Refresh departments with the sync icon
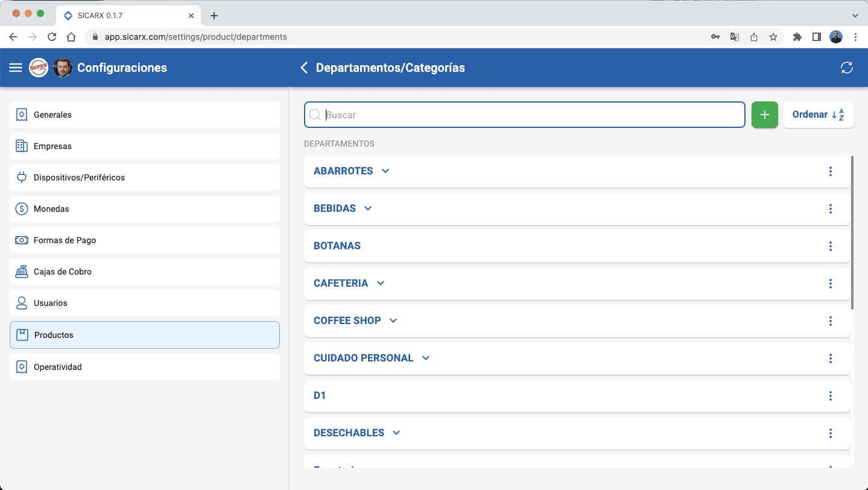This screenshot has width=868, height=490. [846, 68]
